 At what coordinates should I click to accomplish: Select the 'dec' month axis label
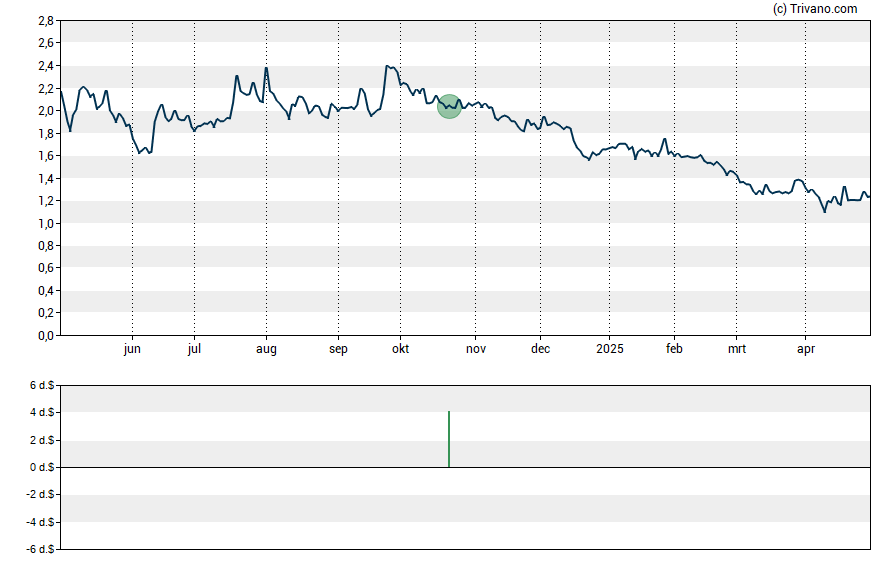click(540, 349)
